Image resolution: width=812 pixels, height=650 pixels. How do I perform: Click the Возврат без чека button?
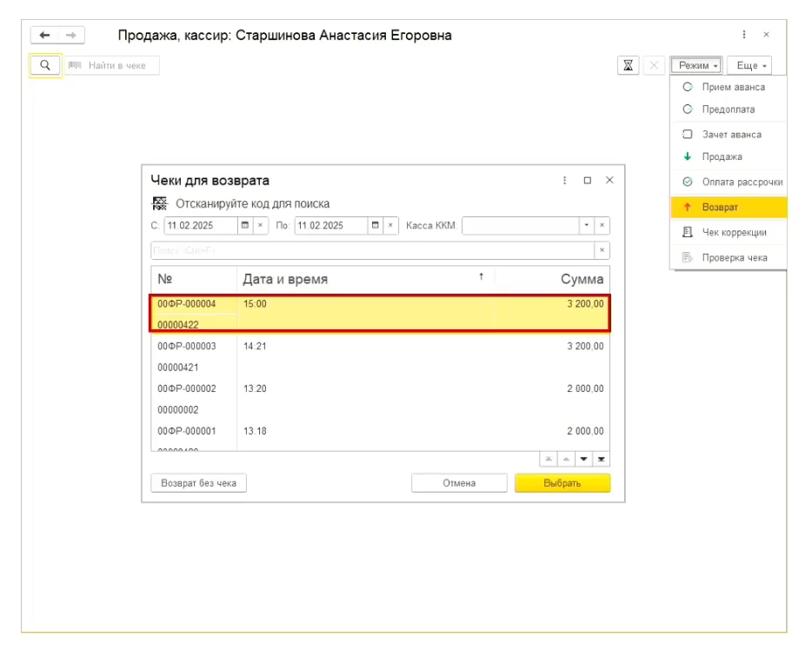click(x=199, y=483)
